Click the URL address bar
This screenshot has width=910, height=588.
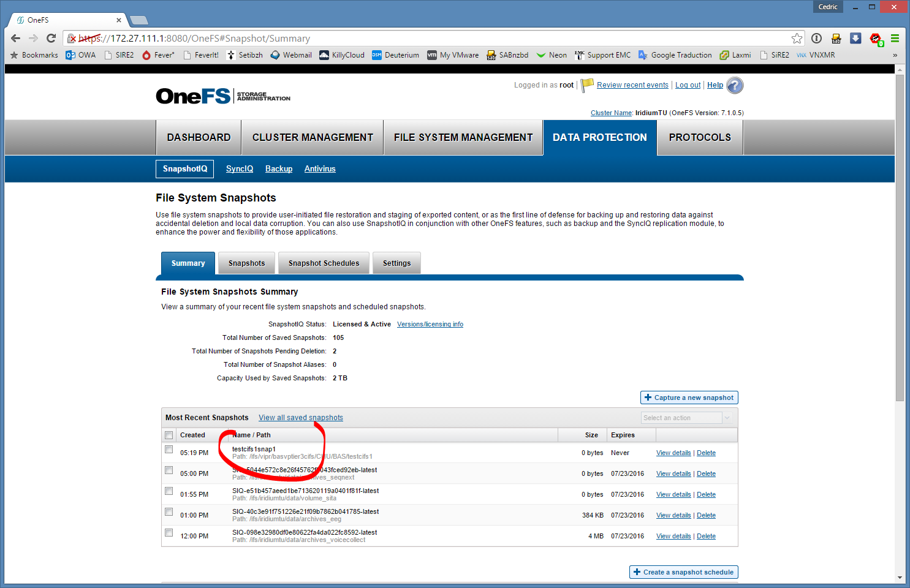pos(429,39)
